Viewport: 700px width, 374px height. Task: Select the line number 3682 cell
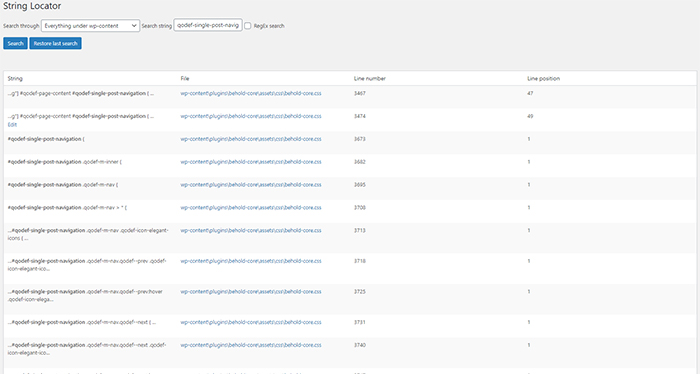(x=360, y=162)
